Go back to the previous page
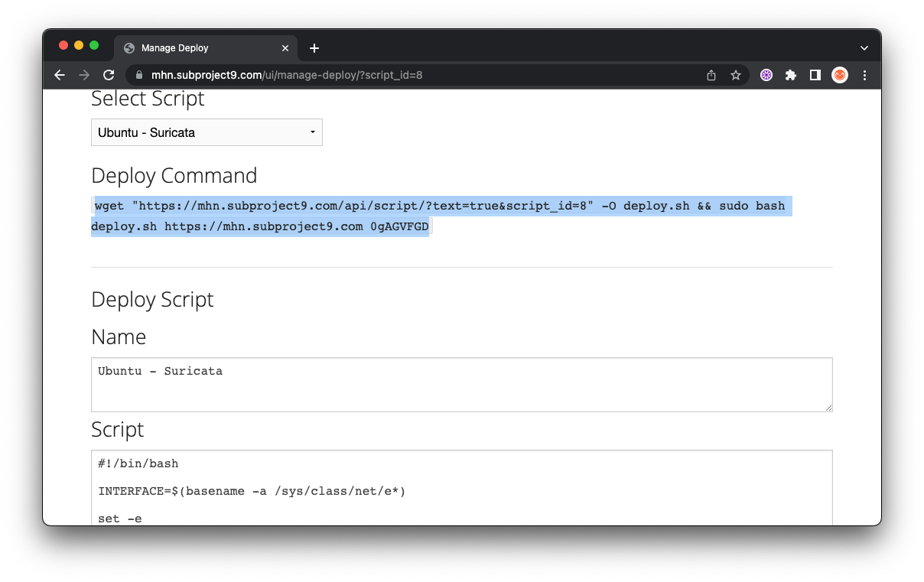 click(x=60, y=75)
